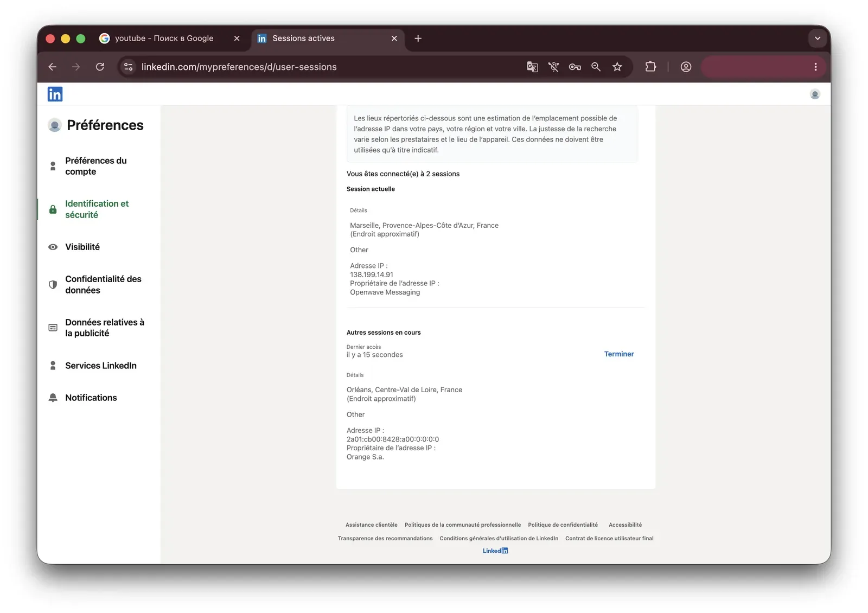
Task: Open Contrat de licence utilisateur final
Action: point(609,538)
